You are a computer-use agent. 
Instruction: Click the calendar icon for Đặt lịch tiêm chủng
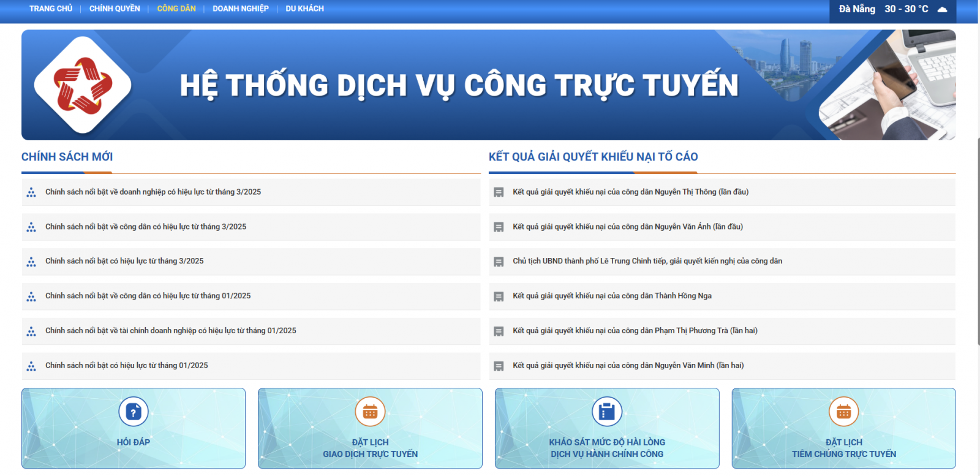(x=843, y=412)
